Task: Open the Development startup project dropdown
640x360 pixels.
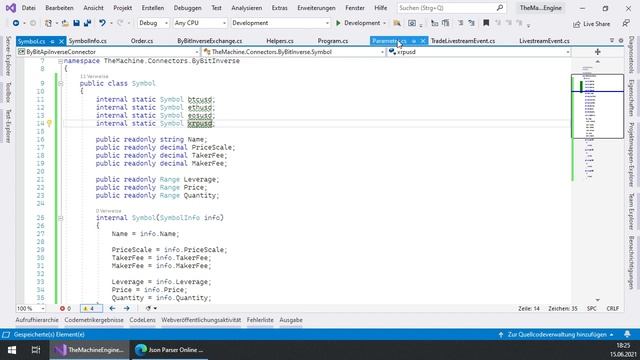Action: (280, 23)
